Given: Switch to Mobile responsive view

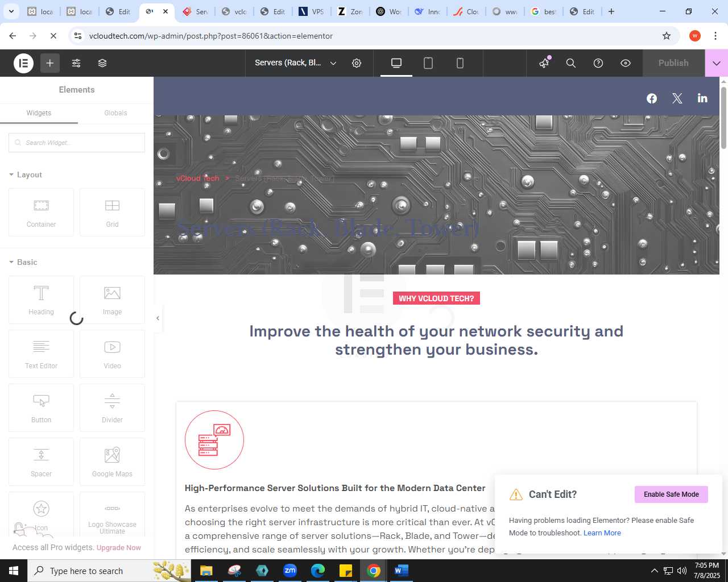Looking at the screenshot, I should coord(460,63).
